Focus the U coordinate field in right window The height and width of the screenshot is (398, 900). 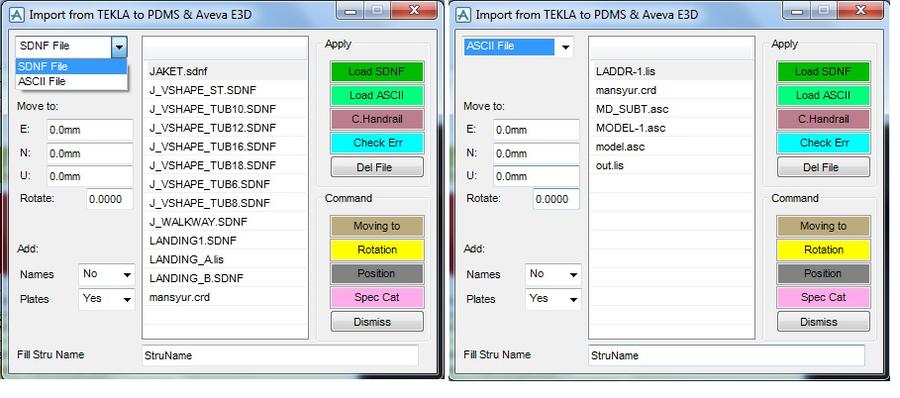536,176
